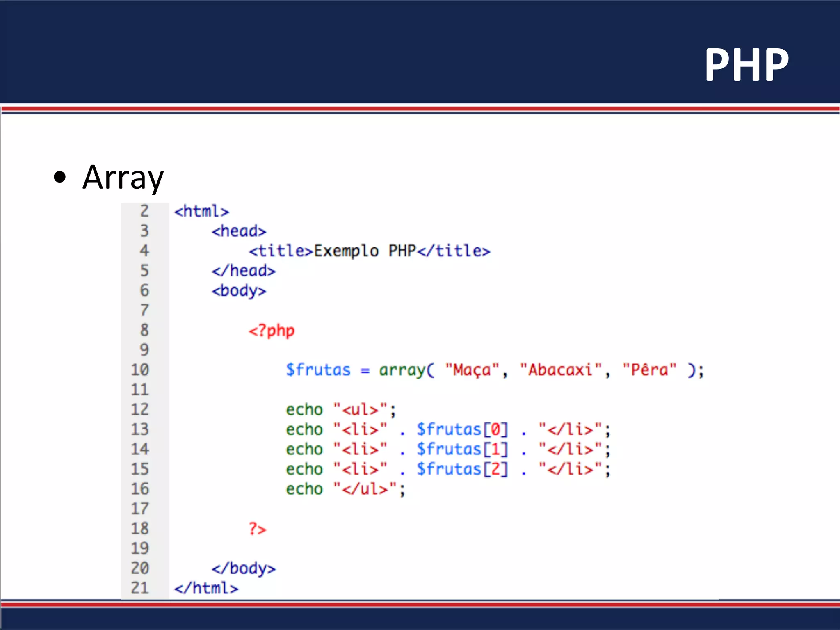This screenshot has height=630, width=840.
Task: Click $frutas[2] on line 15
Action: point(463,469)
